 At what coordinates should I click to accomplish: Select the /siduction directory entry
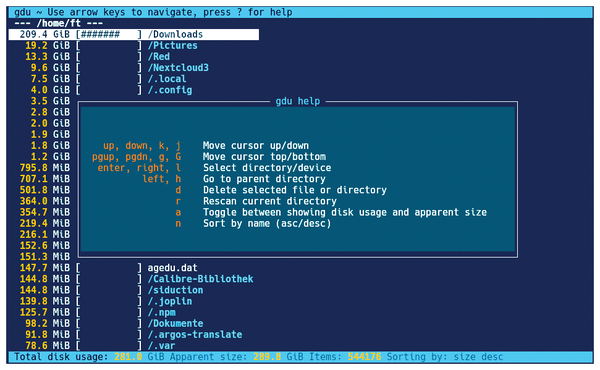pyautogui.click(x=176, y=290)
